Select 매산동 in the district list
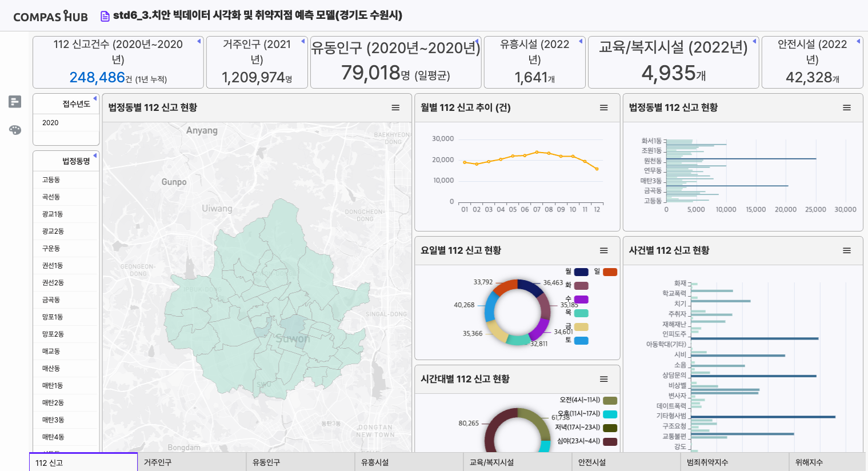The image size is (868, 471). [66, 369]
